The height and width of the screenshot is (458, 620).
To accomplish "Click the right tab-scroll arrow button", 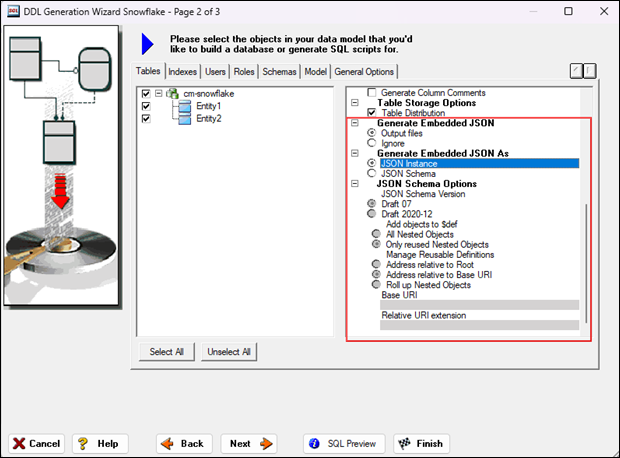I will pos(590,71).
